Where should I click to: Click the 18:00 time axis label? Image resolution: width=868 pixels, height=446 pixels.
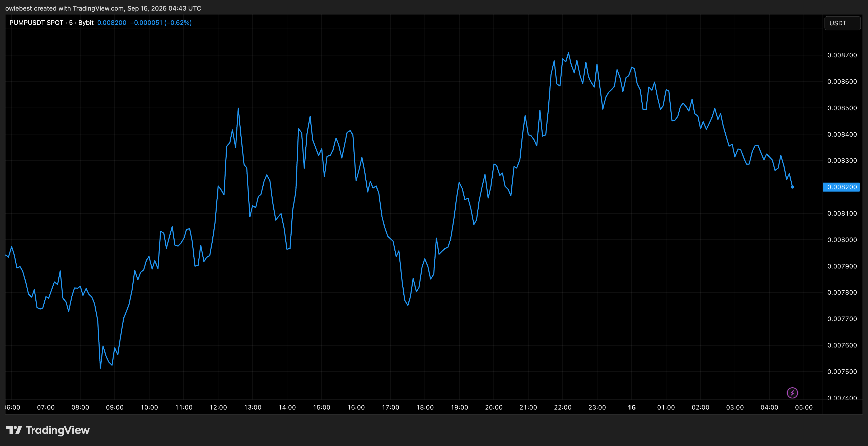coord(424,407)
